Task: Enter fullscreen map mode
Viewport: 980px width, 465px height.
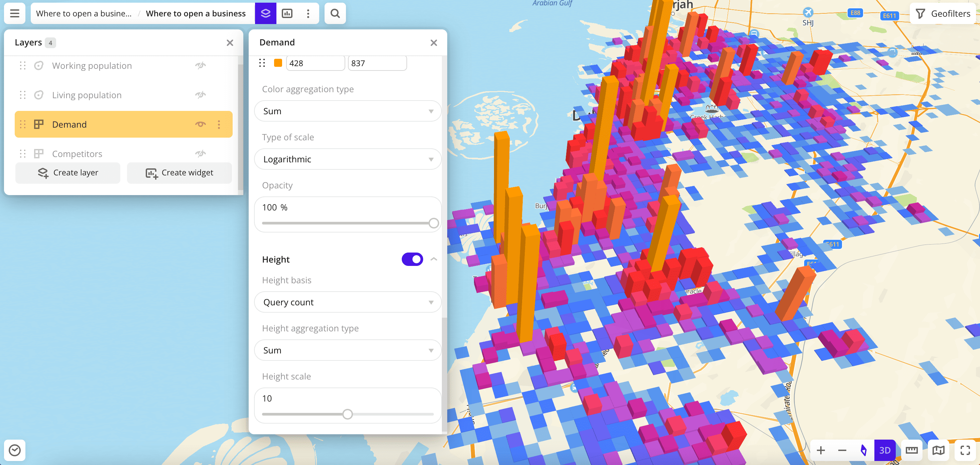Action: (965, 450)
